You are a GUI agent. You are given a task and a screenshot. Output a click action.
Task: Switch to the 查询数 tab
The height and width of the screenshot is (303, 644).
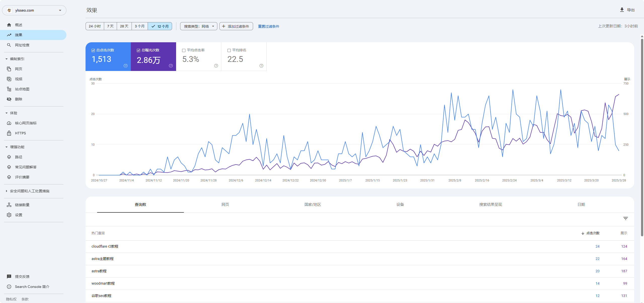(x=140, y=205)
